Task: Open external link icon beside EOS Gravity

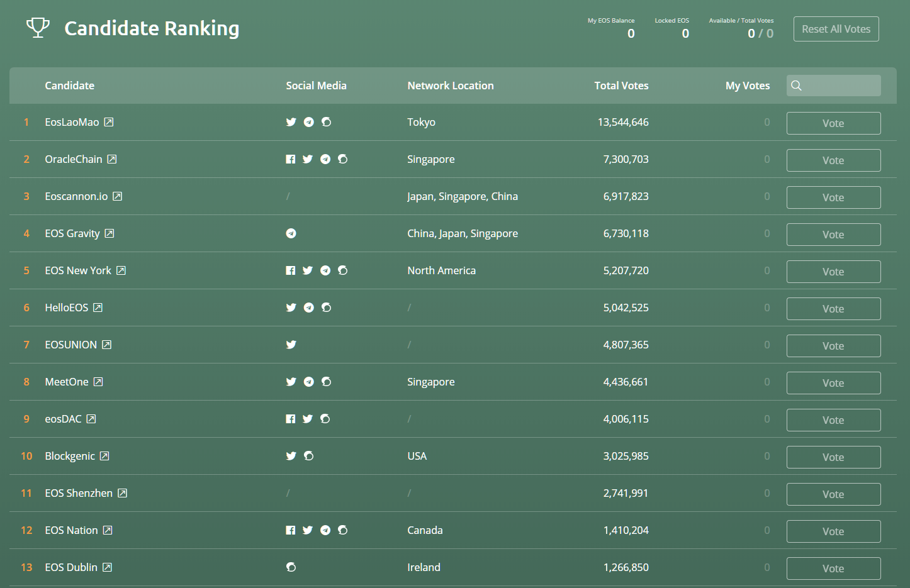Action: pos(110,233)
